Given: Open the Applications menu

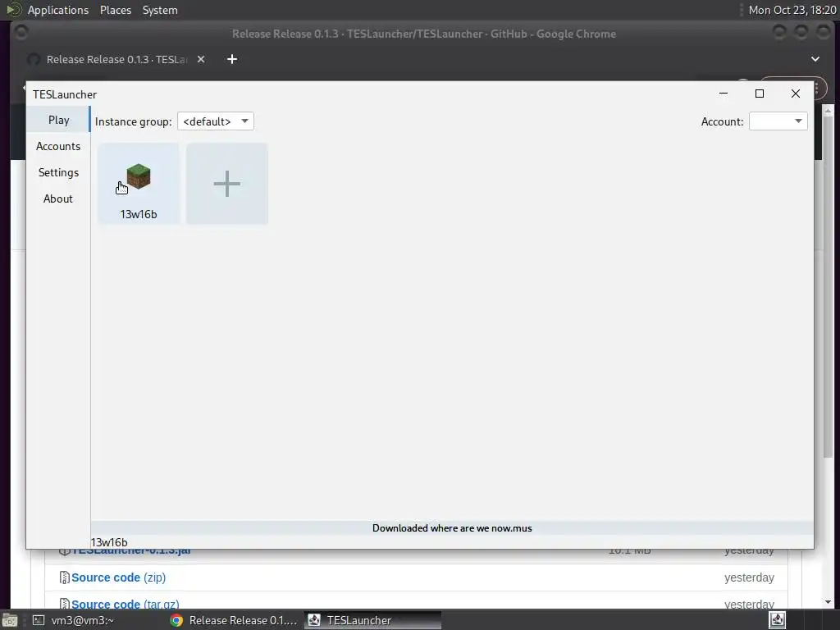Looking at the screenshot, I should [x=58, y=10].
